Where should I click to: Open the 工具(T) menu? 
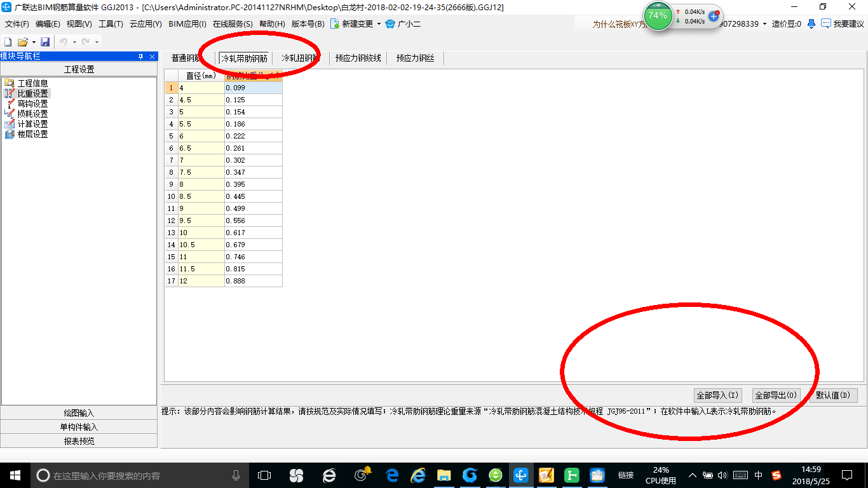click(x=111, y=24)
